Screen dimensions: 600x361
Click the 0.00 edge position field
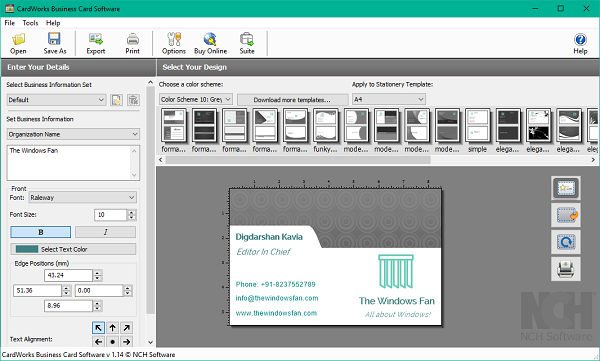click(99, 291)
